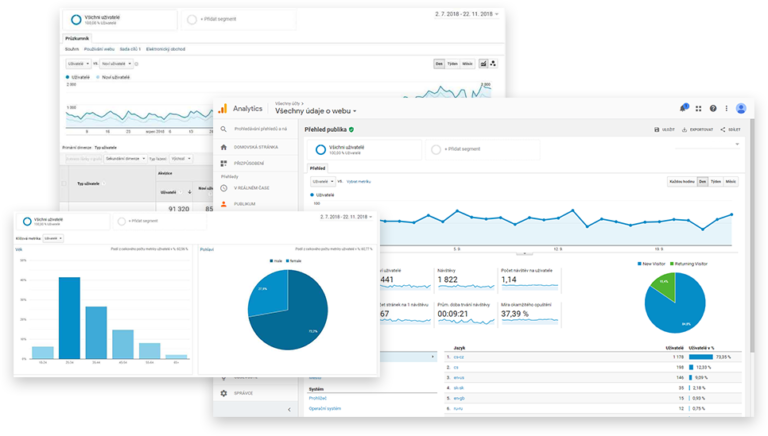
Task: Open the SPRÁVCE gear icon
Action: click(223, 393)
